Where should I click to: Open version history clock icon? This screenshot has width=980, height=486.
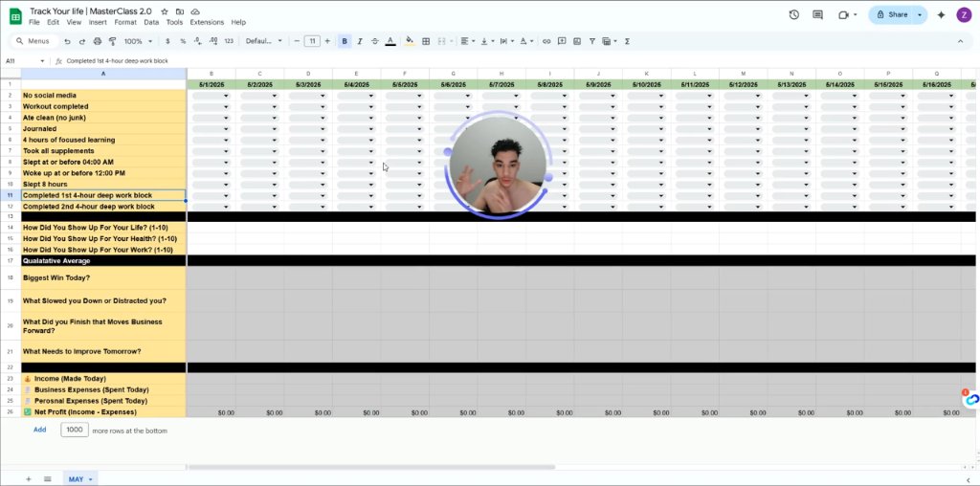(793, 14)
